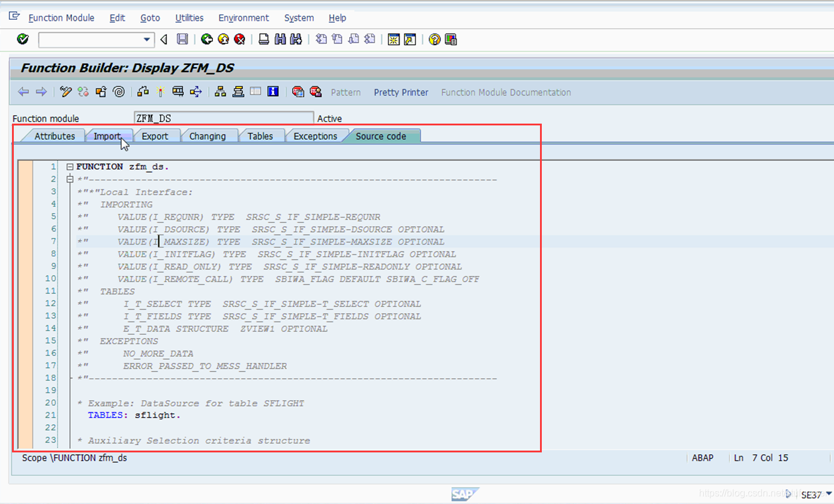Click the Activate wand icon

pyautogui.click(x=160, y=92)
